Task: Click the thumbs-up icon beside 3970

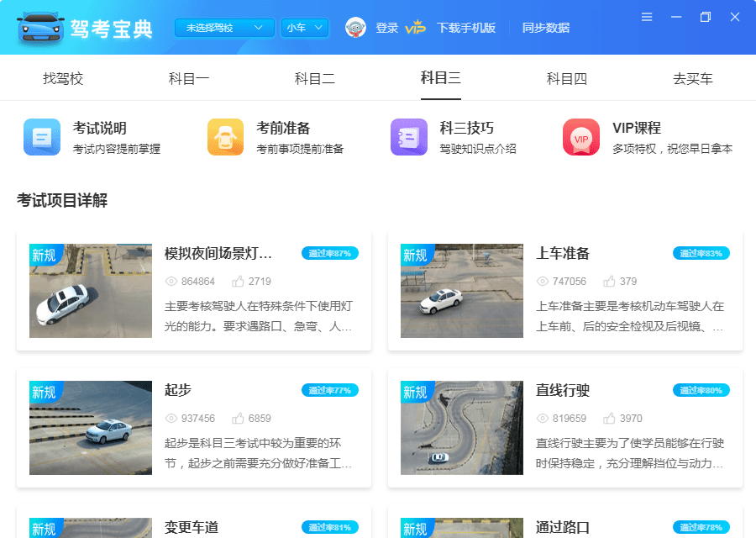Action: pos(609,418)
